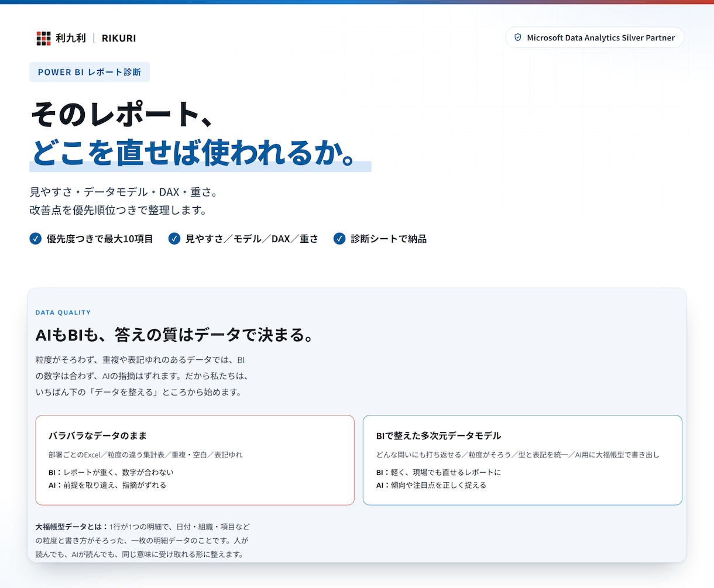Select the BIで整えた多次元データモデル card
Image resolution: width=714 pixels, height=588 pixels.
pyautogui.click(x=523, y=460)
